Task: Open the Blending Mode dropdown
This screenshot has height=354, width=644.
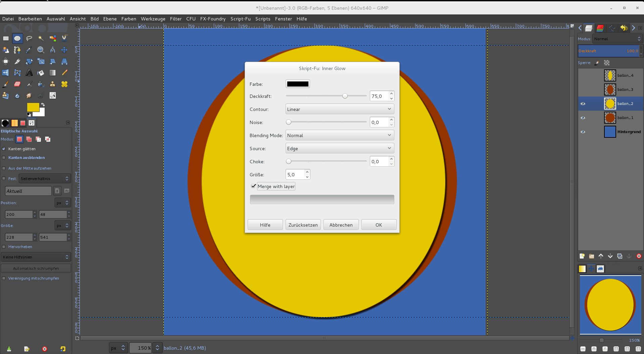Action: point(340,135)
